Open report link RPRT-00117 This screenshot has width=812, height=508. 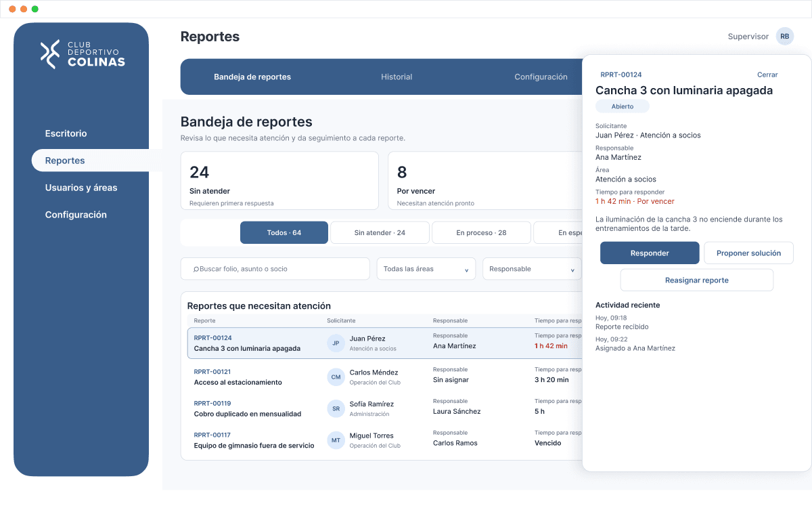(x=212, y=435)
